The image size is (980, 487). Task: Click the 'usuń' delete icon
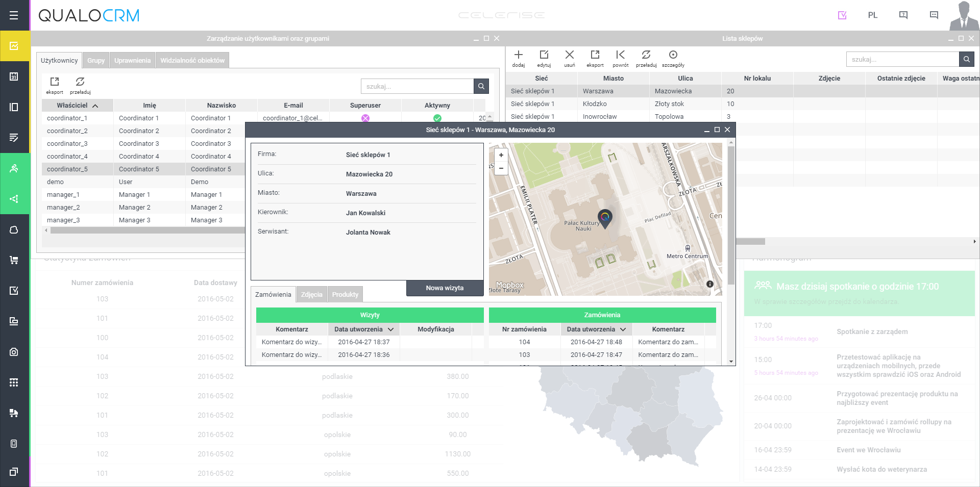click(570, 55)
